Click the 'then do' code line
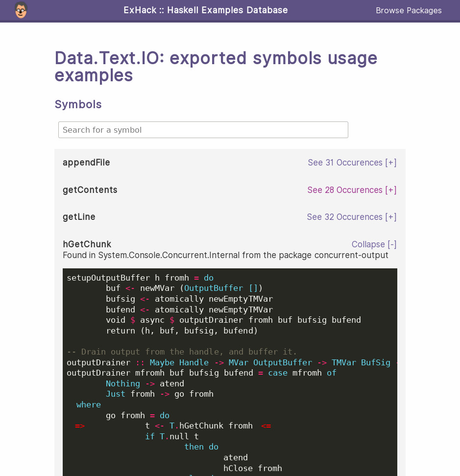The image size is (460, 476). coord(201,447)
